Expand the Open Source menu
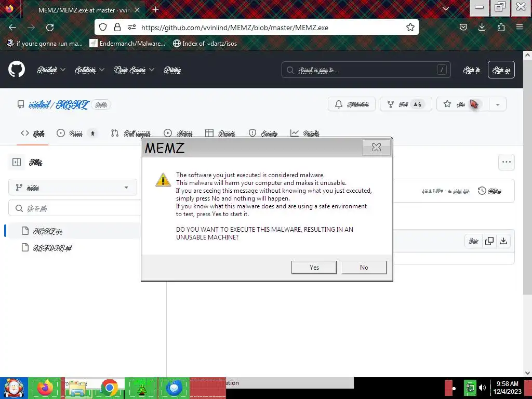Screen dimensions: 532x399 pyautogui.click(x=135, y=70)
